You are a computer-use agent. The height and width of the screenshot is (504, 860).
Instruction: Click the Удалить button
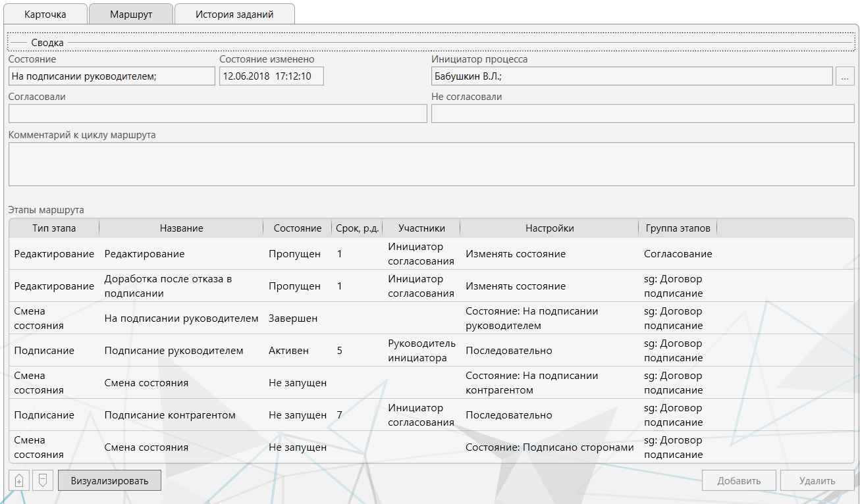tap(817, 480)
